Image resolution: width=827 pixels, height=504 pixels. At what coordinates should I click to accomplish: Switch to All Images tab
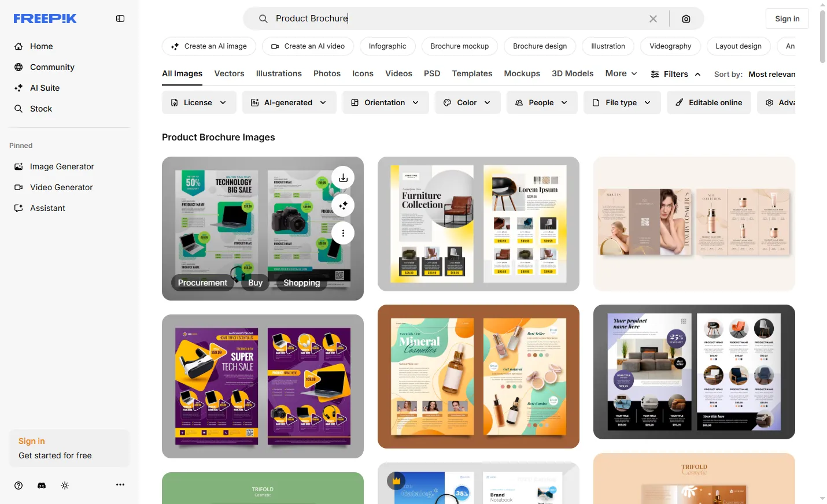(182, 74)
